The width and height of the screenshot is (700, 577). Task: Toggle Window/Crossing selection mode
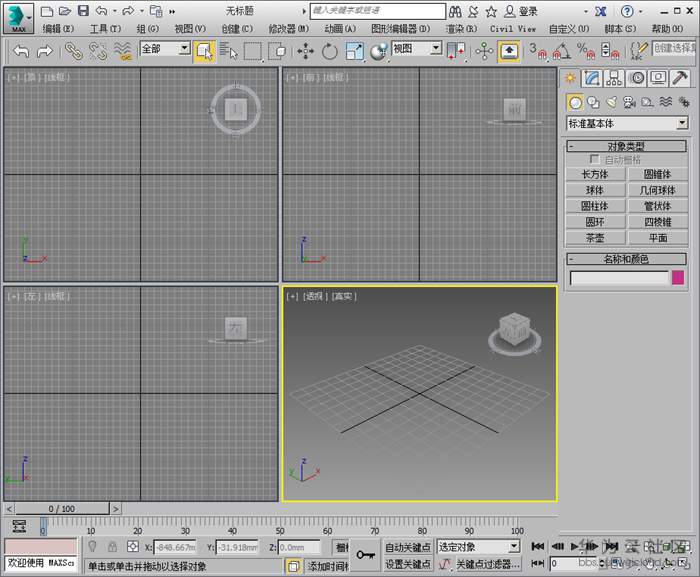pos(277,51)
